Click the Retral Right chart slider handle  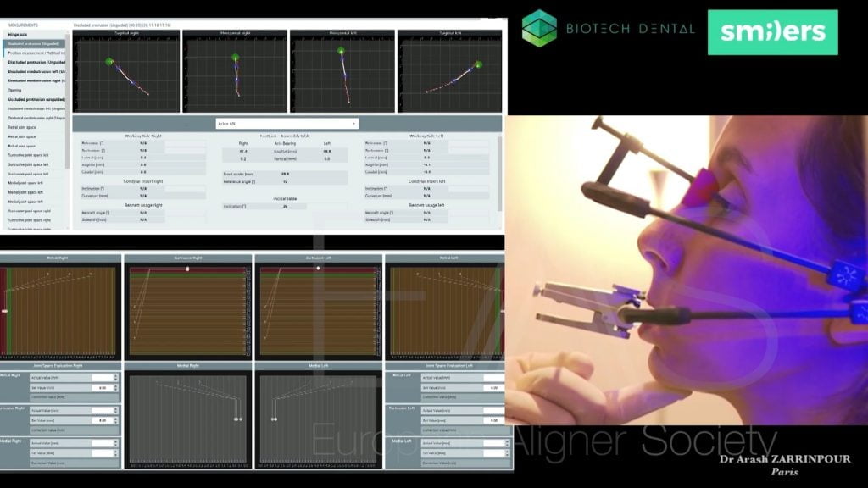[x=5, y=312]
